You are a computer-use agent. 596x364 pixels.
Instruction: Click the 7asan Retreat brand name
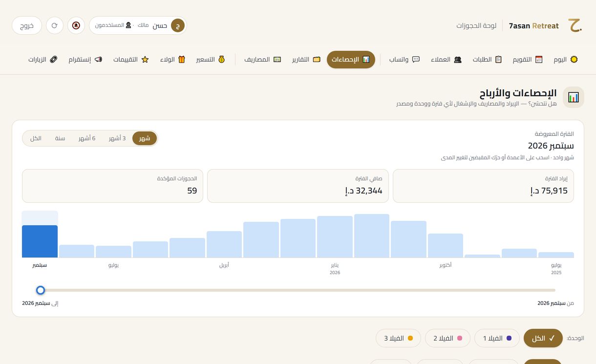coord(533,26)
